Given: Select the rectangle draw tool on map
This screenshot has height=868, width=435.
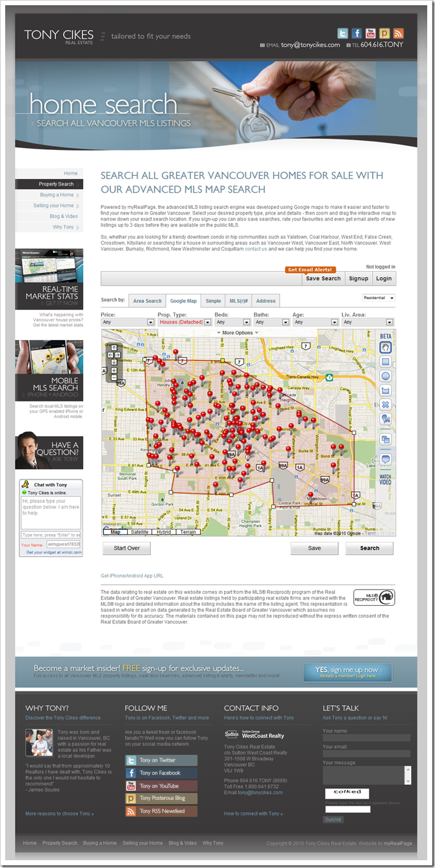Looking at the screenshot, I should pos(386,362).
